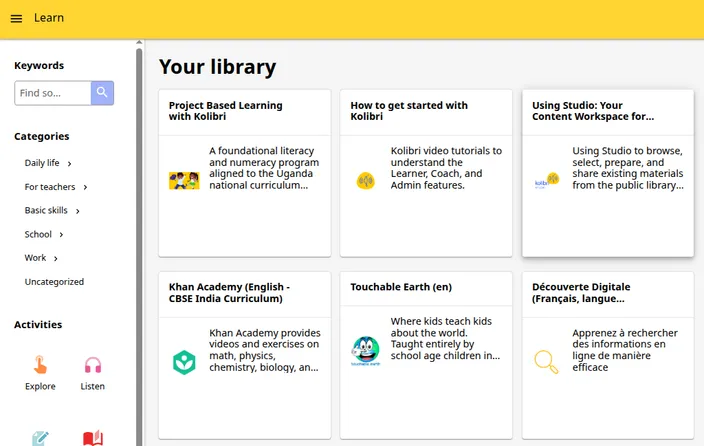This screenshot has height=446, width=704.
Task: Choose the Explore activity icon
Action: click(x=40, y=365)
